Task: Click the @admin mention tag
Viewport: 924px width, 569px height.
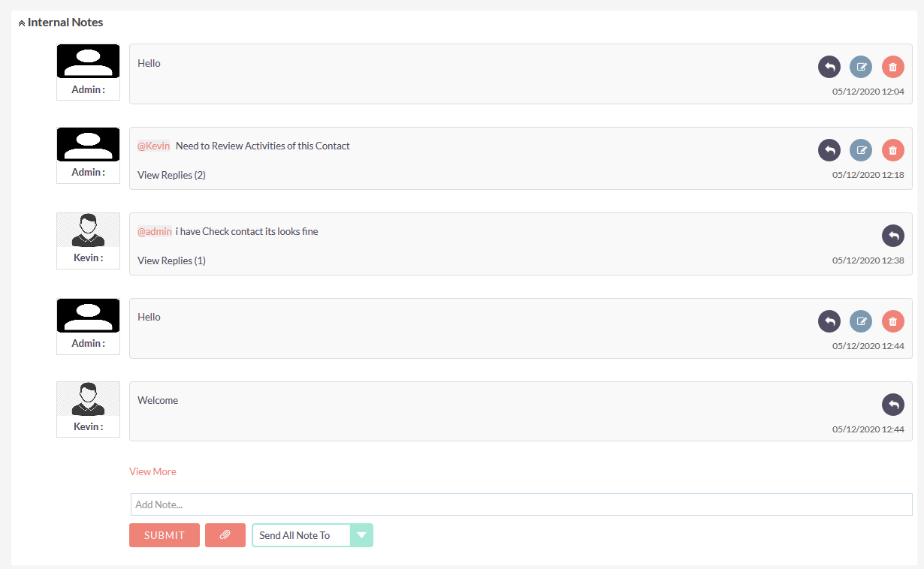Action: click(x=155, y=231)
